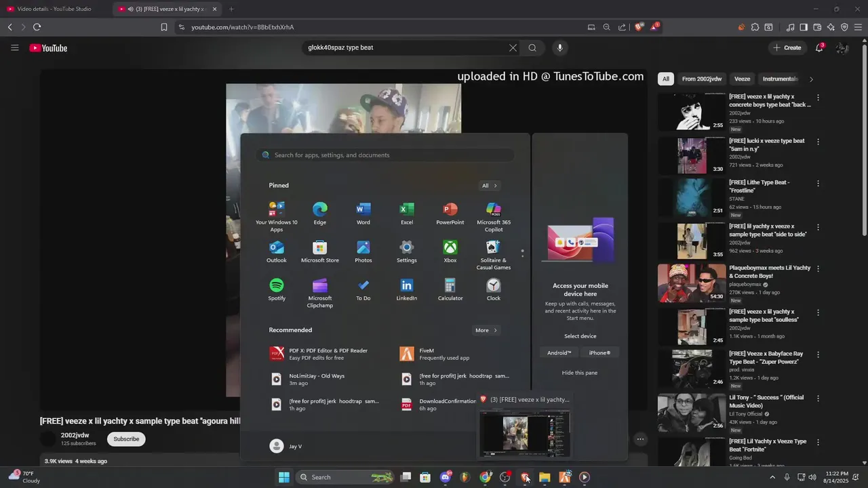Choose iPhone mobile device option
The width and height of the screenshot is (868, 488).
tap(599, 353)
